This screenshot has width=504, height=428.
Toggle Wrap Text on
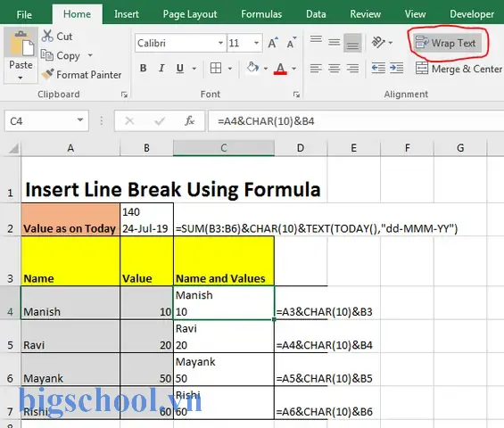(x=447, y=43)
